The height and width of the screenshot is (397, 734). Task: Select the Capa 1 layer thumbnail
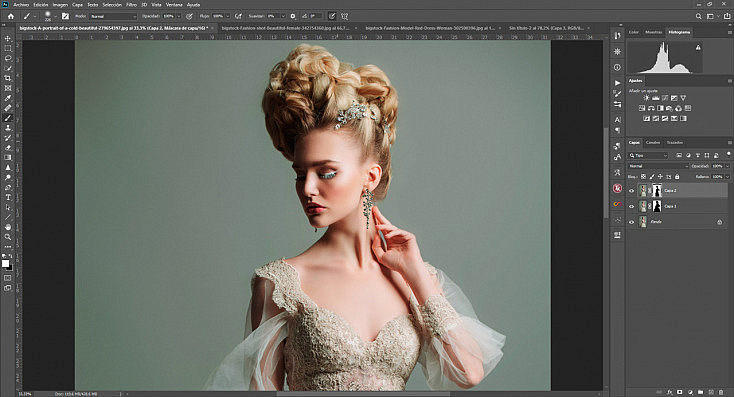643,206
